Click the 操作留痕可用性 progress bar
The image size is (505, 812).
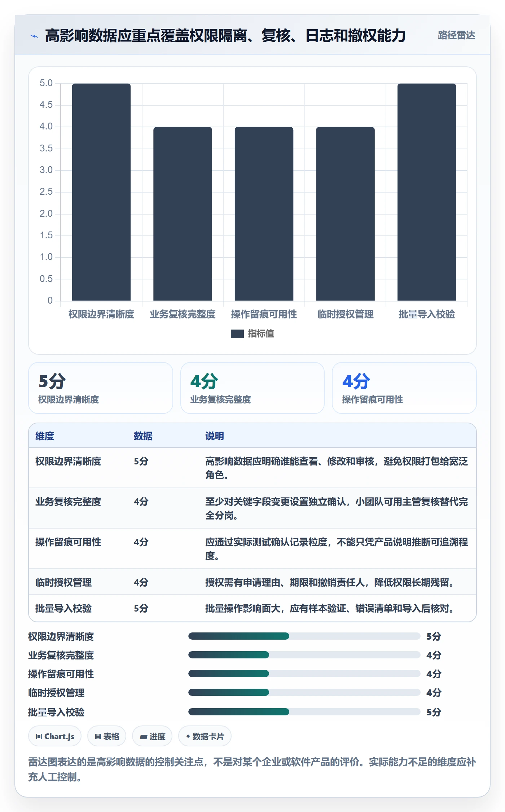tap(304, 674)
